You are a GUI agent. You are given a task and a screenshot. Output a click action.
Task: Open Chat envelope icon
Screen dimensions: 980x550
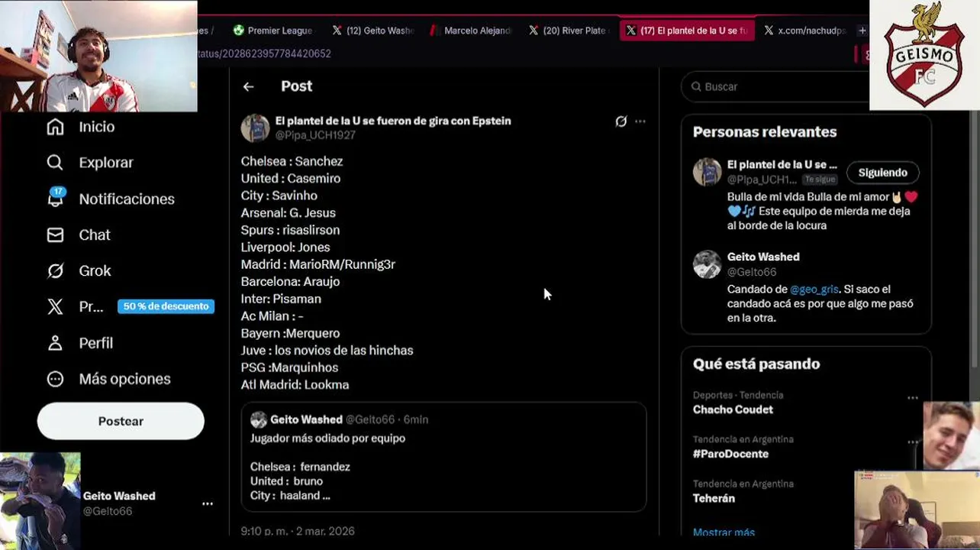click(x=56, y=235)
